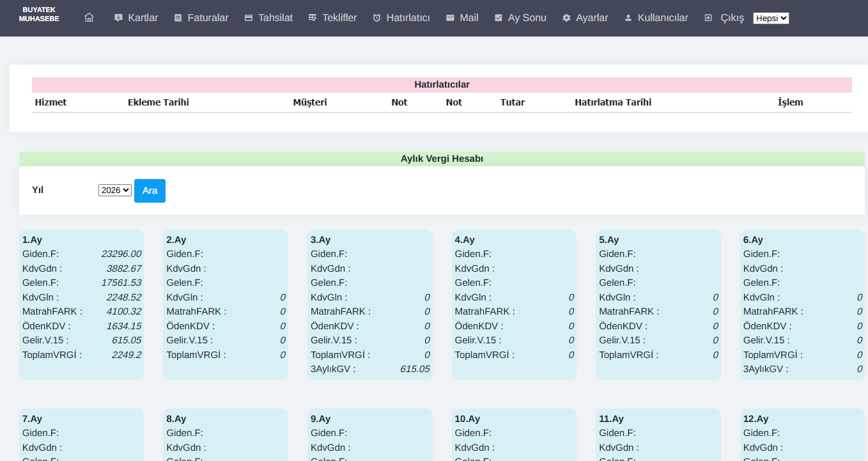This screenshot has height=461, width=868.
Task: Click the Faturalar invoice icon
Action: click(178, 18)
